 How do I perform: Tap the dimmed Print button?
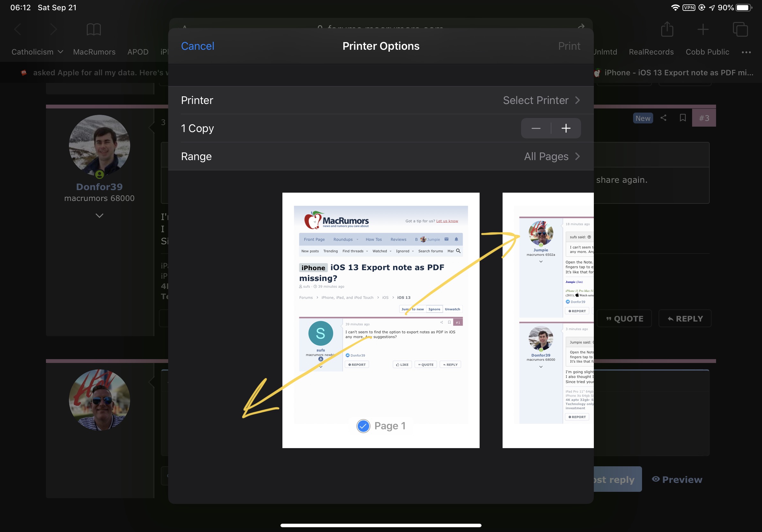pos(569,46)
